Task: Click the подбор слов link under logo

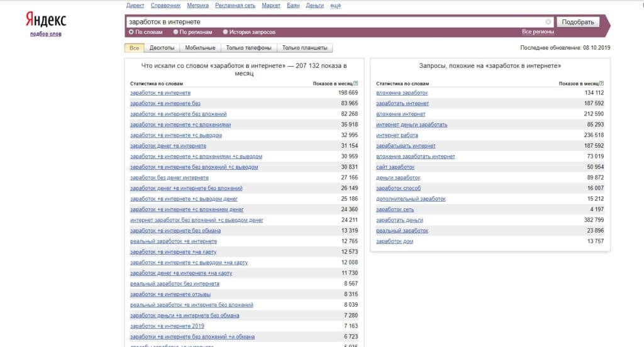Action: point(45,34)
